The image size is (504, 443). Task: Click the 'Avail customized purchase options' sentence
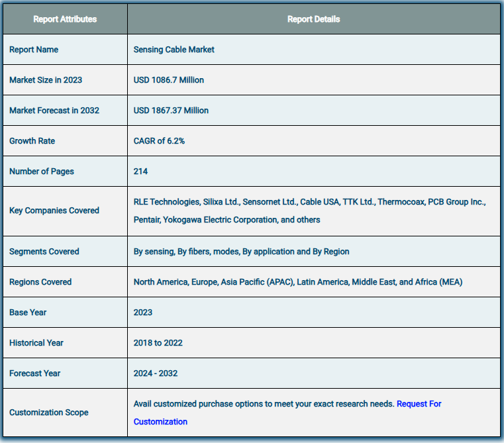point(264,404)
